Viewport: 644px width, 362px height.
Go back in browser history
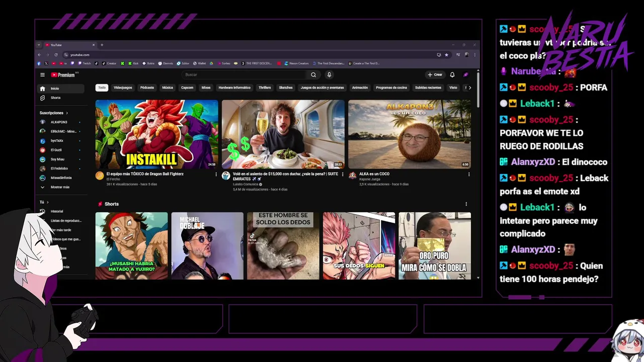coord(39,55)
